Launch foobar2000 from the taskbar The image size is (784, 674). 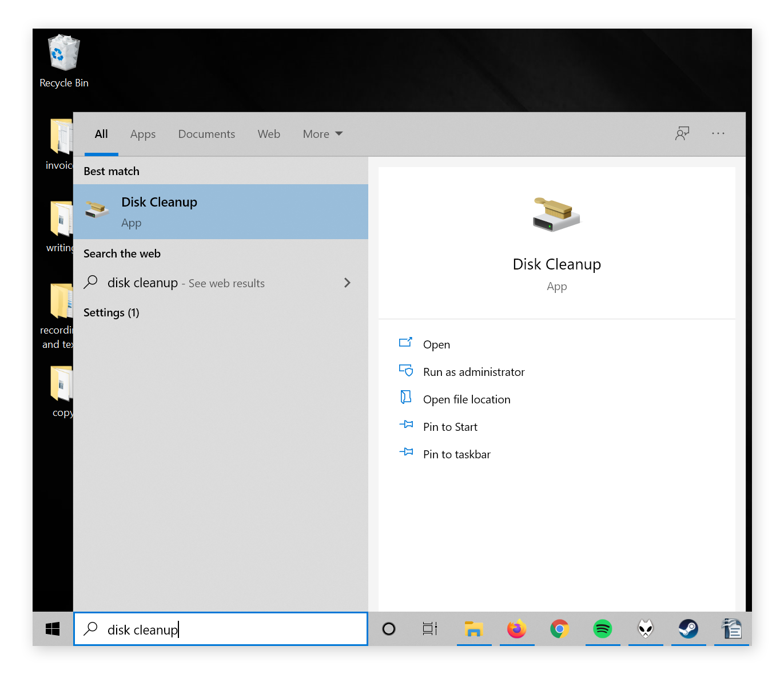tap(645, 629)
